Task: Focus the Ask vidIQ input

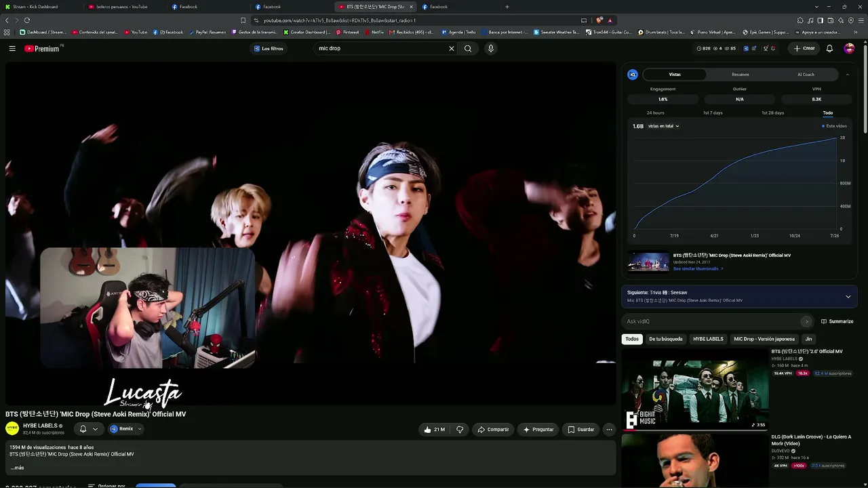Action: tap(712, 321)
